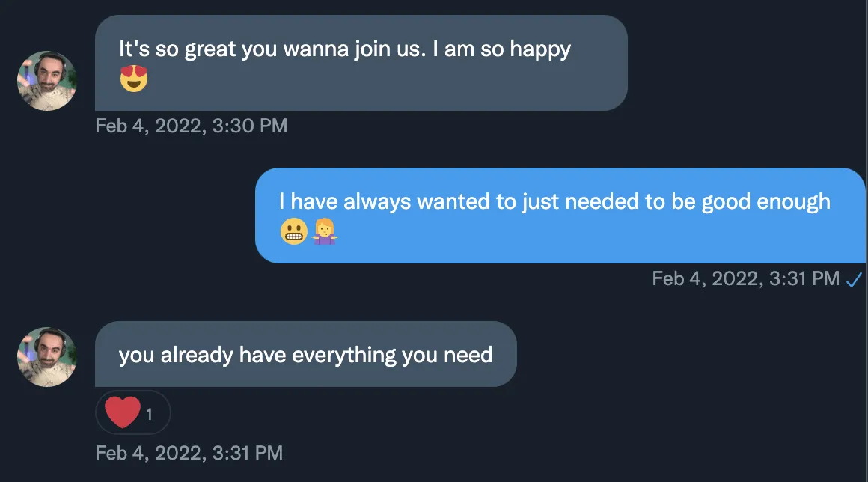Click the heart icon below the last message
This screenshot has height=482, width=868.
[x=122, y=412]
